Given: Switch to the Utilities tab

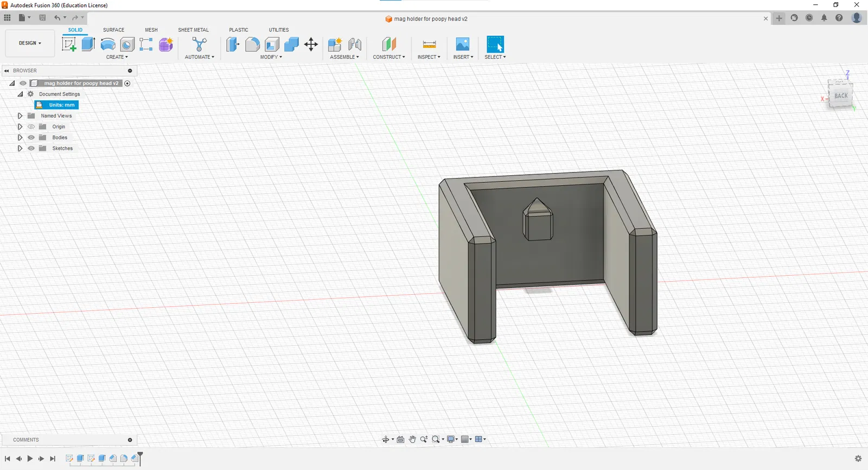Looking at the screenshot, I should point(279,30).
